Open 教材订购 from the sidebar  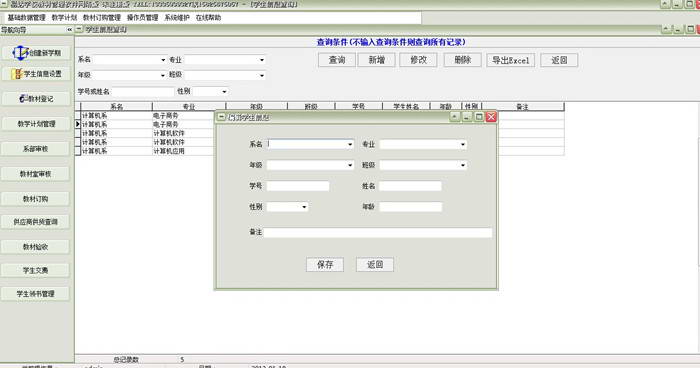click(x=36, y=199)
